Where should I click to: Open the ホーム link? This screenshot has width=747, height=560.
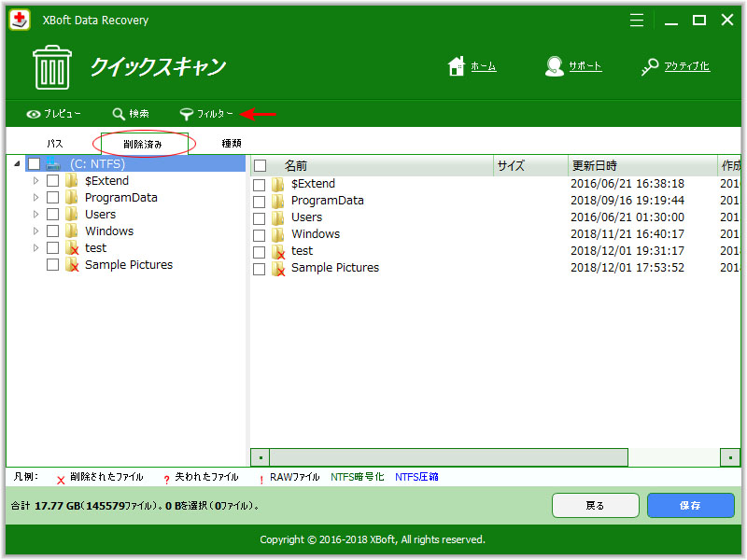(x=484, y=66)
